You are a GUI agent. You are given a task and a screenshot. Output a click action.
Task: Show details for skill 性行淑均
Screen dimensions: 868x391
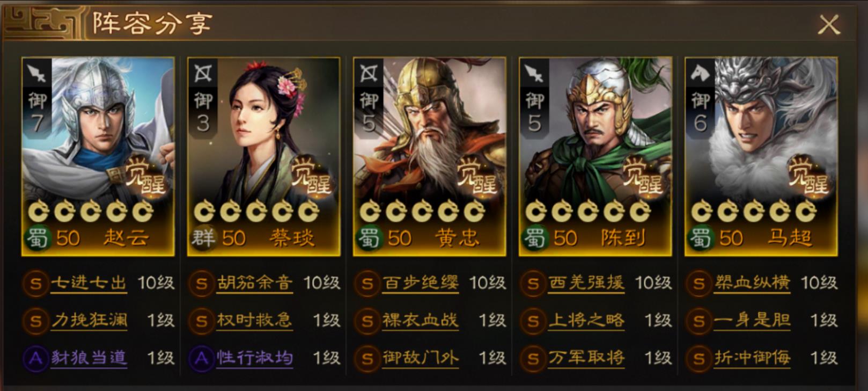(255, 358)
